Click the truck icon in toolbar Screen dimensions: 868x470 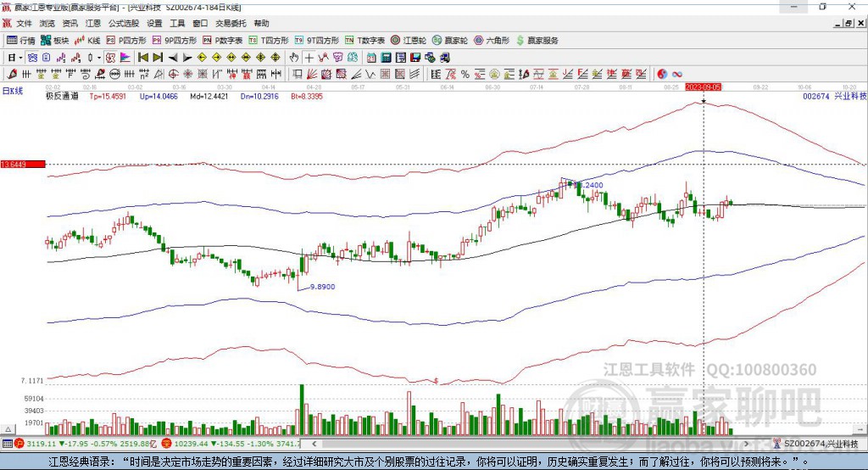click(444, 57)
